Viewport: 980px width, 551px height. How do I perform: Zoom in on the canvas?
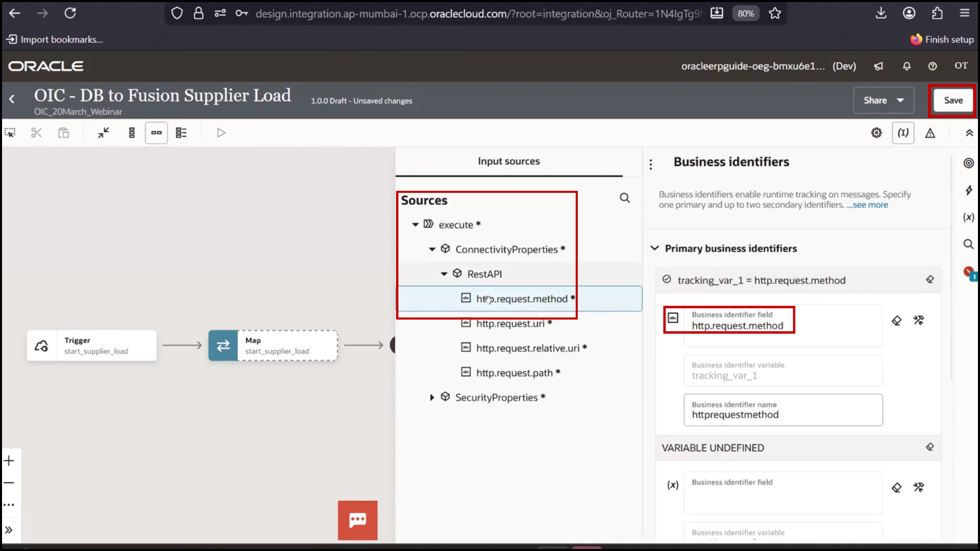pyautogui.click(x=9, y=461)
